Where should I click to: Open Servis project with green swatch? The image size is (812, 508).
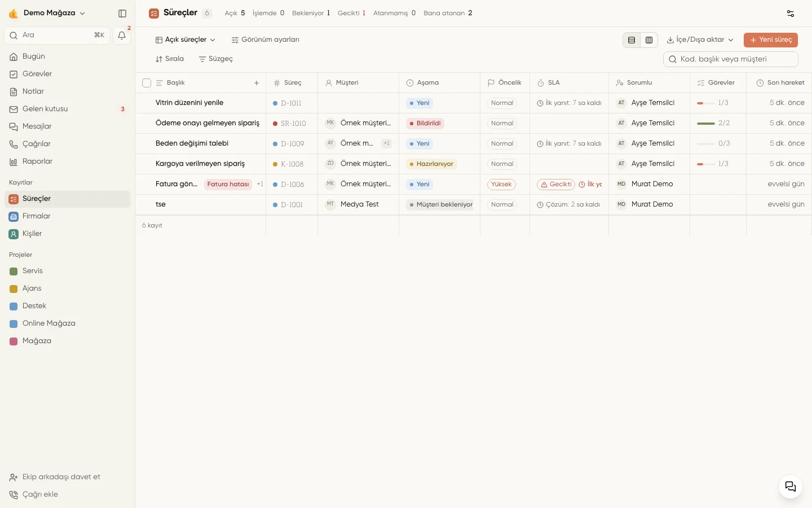(68, 271)
